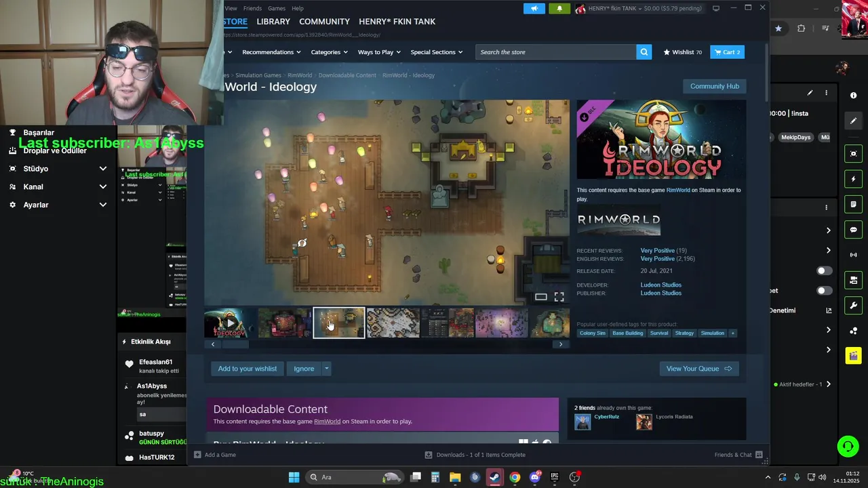Image resolution: width=868 pixels, height=488 pixels.
Task: Click the Community Hub button
Action: [714, 86]
